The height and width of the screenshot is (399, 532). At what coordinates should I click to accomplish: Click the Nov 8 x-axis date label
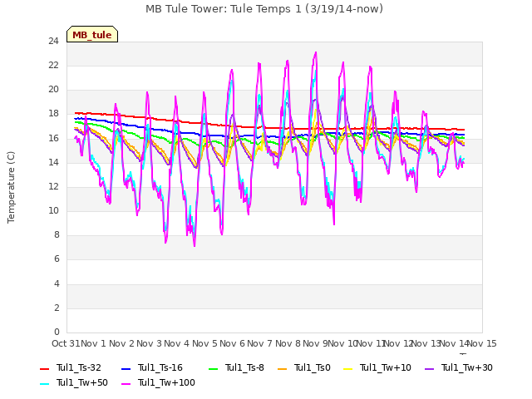click(288, 343)
